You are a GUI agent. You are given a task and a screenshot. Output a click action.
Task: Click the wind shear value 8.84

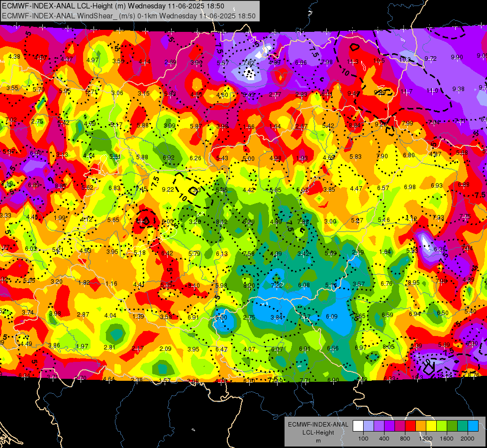click(x=355, y=125)
